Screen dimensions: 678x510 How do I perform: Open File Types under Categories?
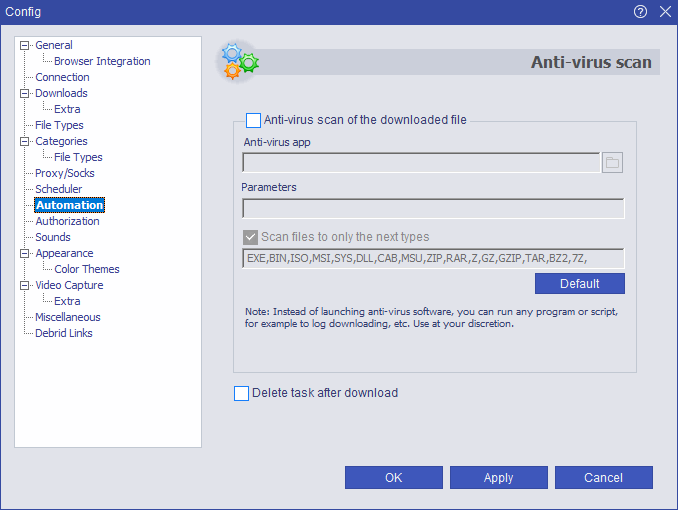tap(78, 157)
